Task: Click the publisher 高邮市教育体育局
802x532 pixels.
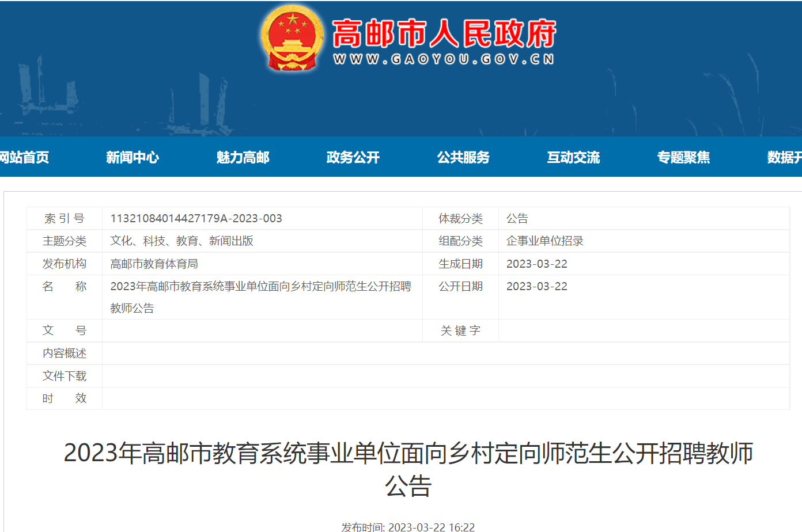Action: [x=154, y=264]
